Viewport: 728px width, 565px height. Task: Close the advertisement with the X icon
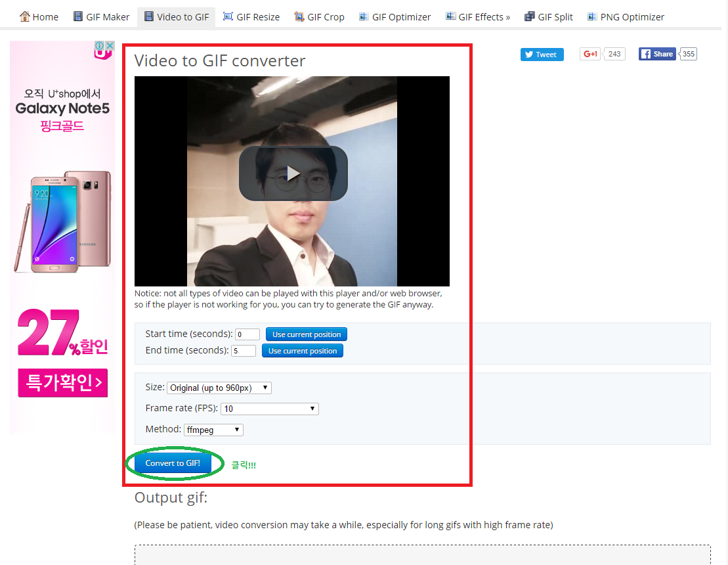tap(110, 45)
